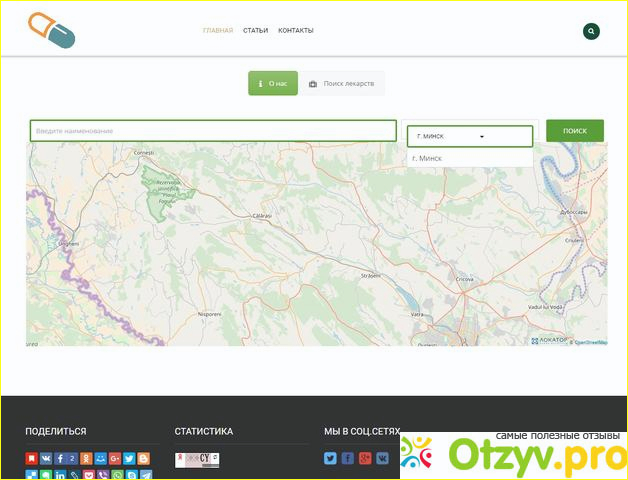628x480 pixels.
Task: Open the Контакты menu item
Action: [x=295, y=31]
